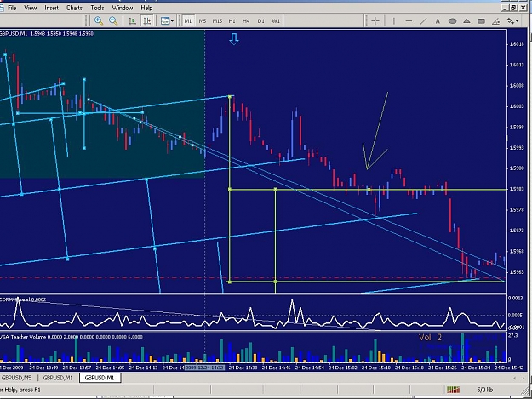Select the Rectangle shape tool
The height and width of the screenshot is (399, 532).
(x=481, y=21)
